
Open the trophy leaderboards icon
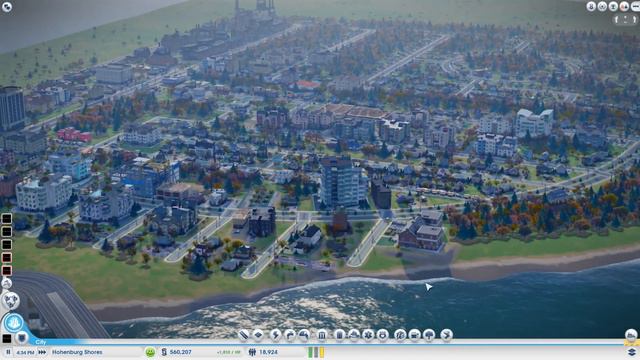pos(613,6)
